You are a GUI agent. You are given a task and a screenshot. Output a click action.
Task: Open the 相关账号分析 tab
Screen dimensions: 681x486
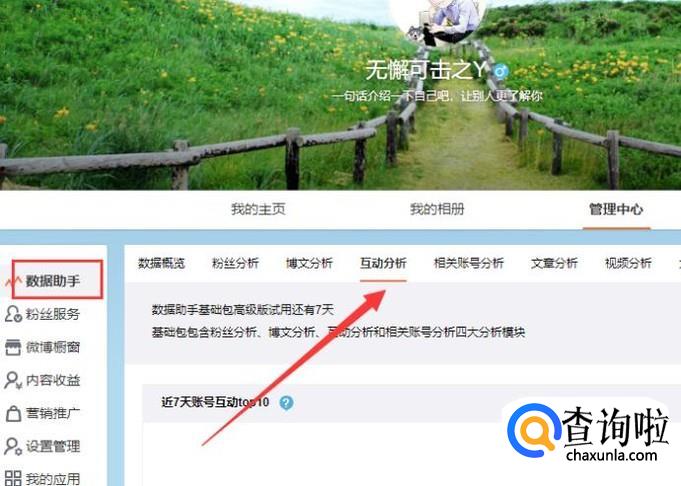(469, 263)
